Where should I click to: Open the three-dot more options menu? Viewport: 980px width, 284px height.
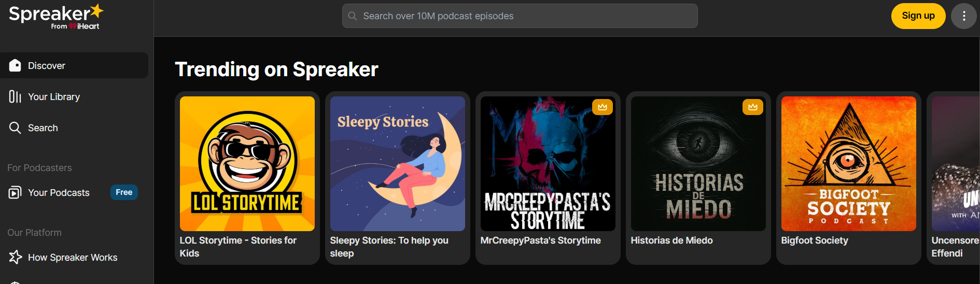[964, 16]
